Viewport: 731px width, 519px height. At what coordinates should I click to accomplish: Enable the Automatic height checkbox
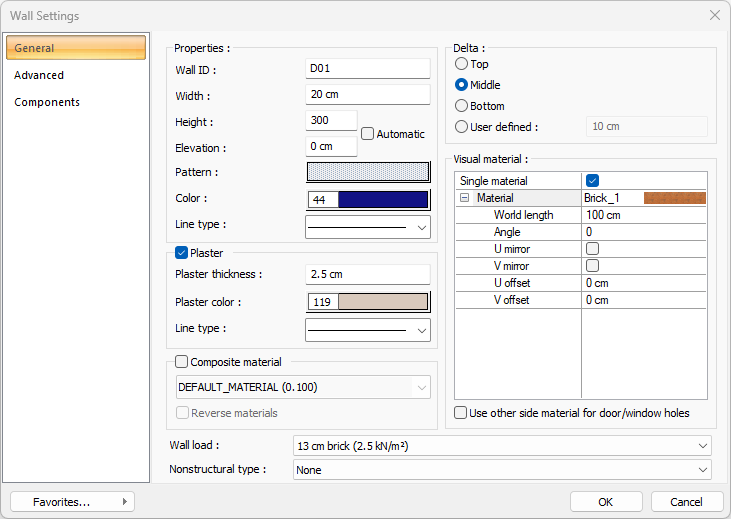pyautogui.click(x=368, y=134)
